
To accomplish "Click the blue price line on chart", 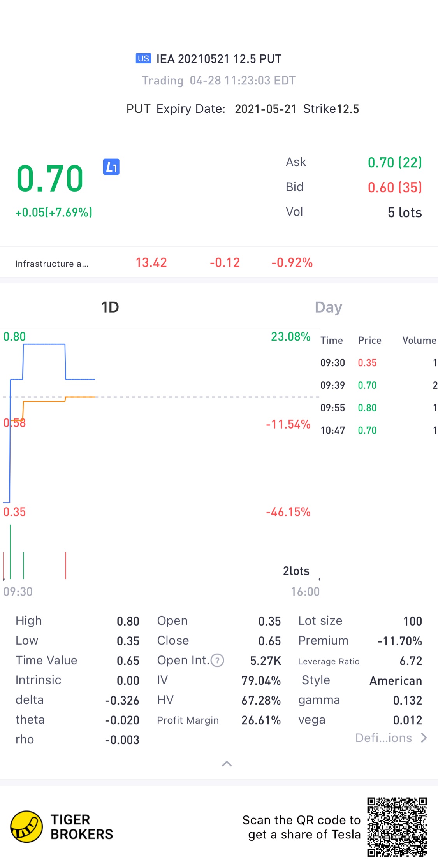I will [44, 344].
